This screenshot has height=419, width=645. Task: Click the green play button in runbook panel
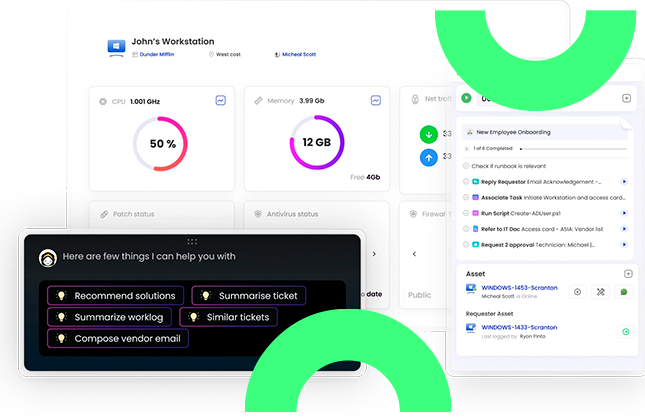pyautogui.click(x=467, y=98)
